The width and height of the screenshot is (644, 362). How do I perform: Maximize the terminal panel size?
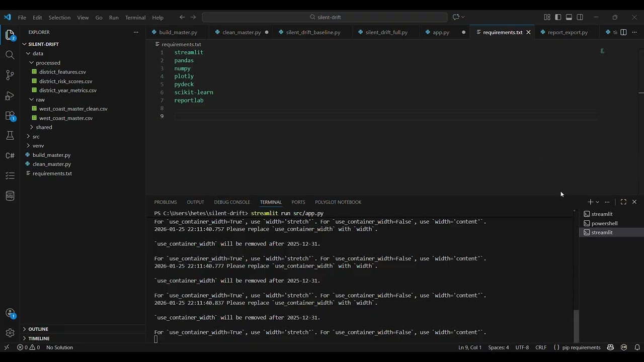click(x=623, y=202)
